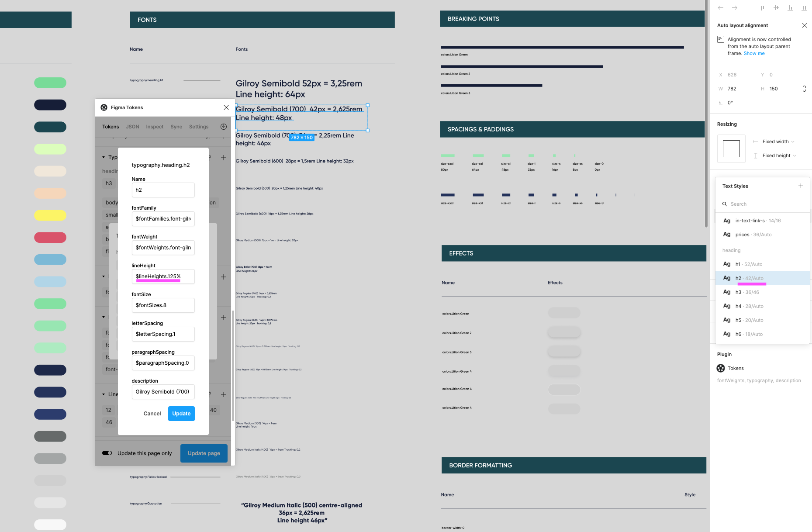Viewport: 812px width, 532px height.
Task: Click the apply tokens download icon in Figma Tokens
Action: click(x=223, y=126)
